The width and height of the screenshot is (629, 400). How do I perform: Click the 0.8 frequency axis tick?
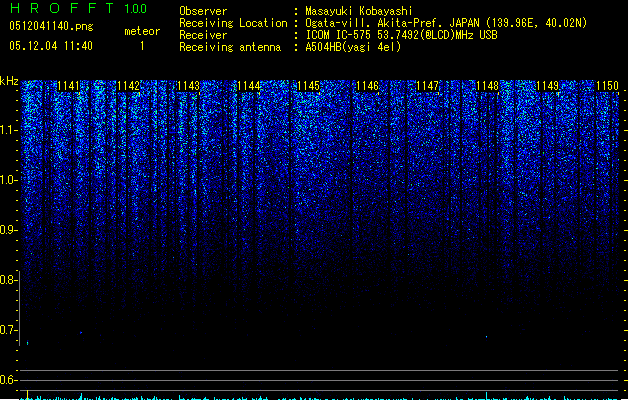[x=9, y=280]
